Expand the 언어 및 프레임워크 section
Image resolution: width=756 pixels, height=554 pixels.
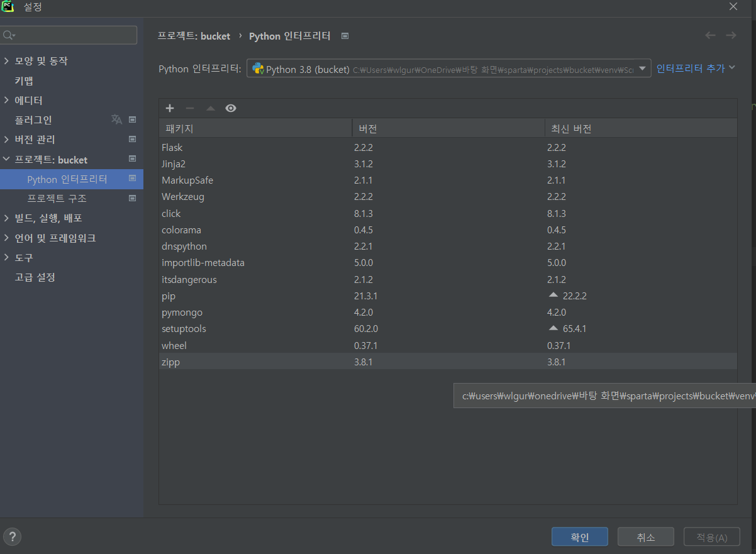[6, 238]
